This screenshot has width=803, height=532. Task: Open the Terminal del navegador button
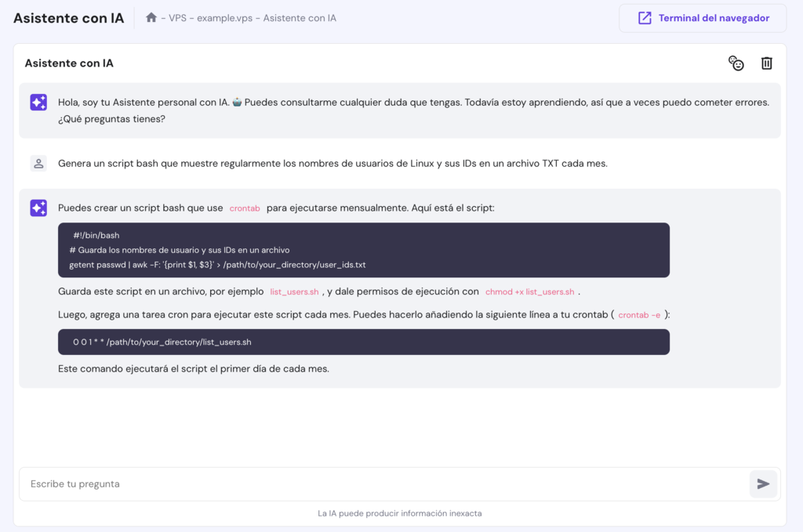702,17
